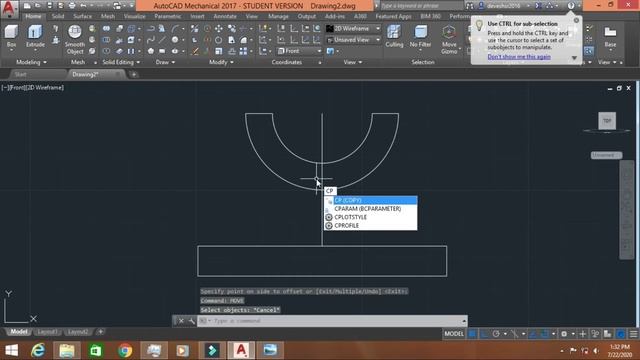Viewport: 640px width, 360px height.
Task: Click the Smooth Object mesh tool
Action: click(75, 39)
